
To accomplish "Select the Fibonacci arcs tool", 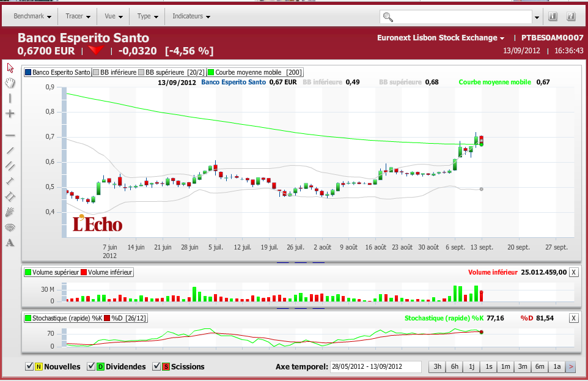I will pyautogui.click(x=10, y=227).
